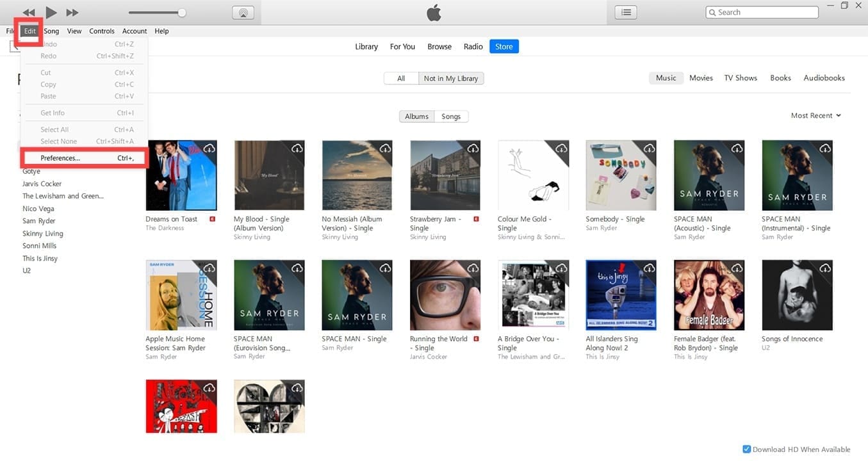The image size is (868, 461).
Task: Download A Bridge Over You cloud icon
Action: (561, 268)
